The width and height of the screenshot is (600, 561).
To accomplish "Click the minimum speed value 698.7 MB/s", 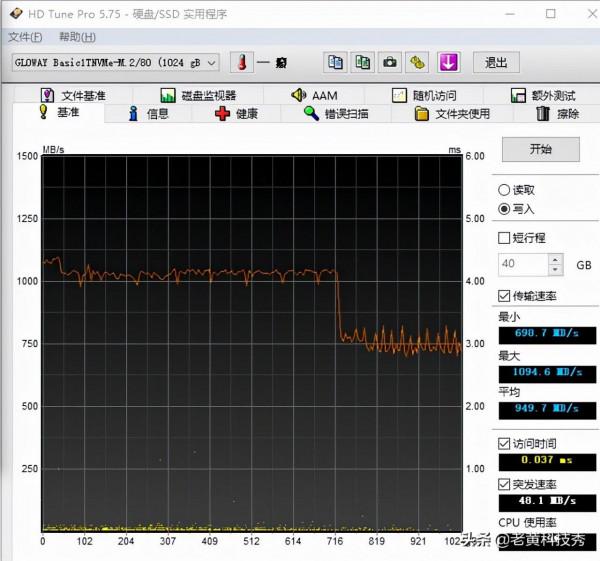I will click(547, 334).
